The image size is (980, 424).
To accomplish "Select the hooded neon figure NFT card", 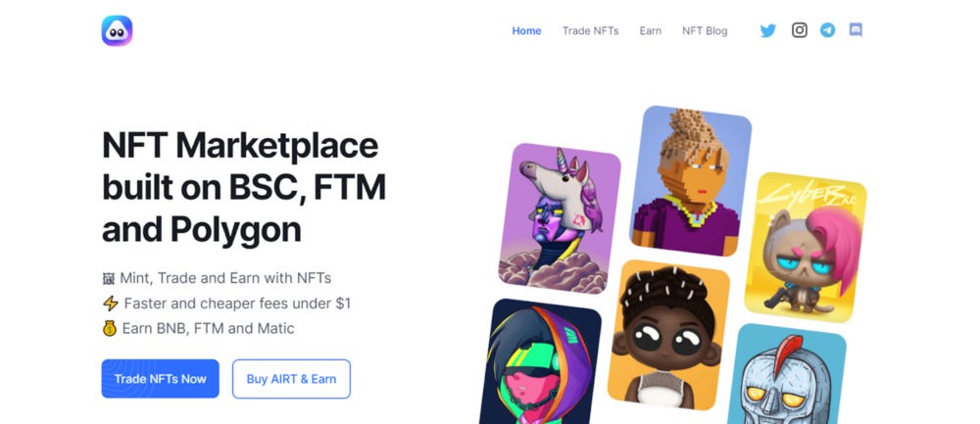I will tap(540, 362).
